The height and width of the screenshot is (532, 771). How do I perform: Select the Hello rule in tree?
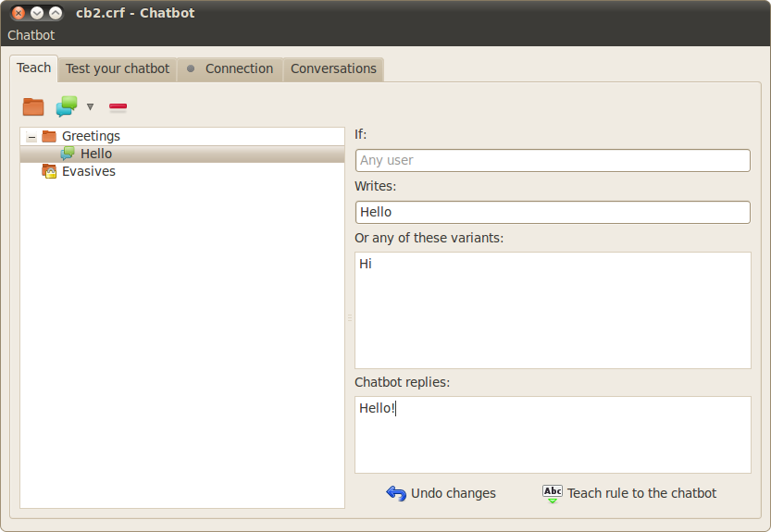(x=96, y=154)
